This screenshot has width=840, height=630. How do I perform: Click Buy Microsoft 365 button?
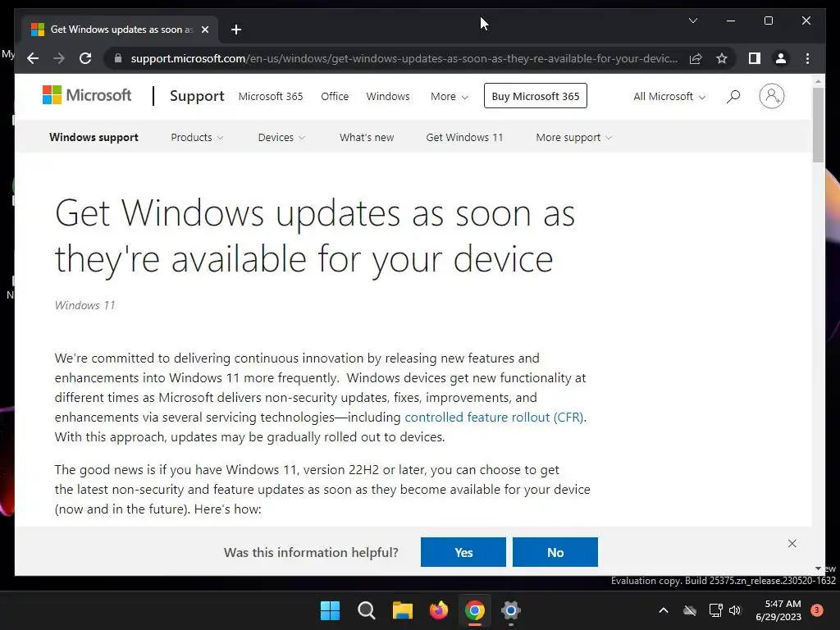tap(535, 96)
